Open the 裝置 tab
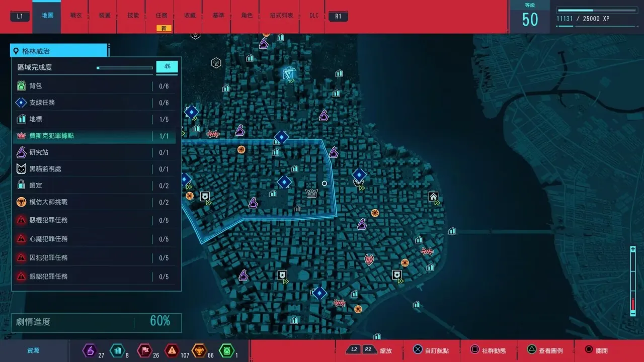This screenshot has width=644, height=362. (105, 16)
